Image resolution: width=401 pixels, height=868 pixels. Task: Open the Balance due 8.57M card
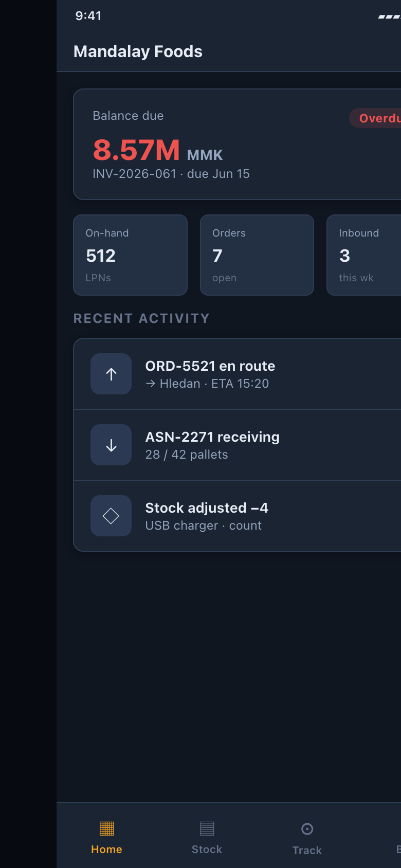click(x=238, y=144)
